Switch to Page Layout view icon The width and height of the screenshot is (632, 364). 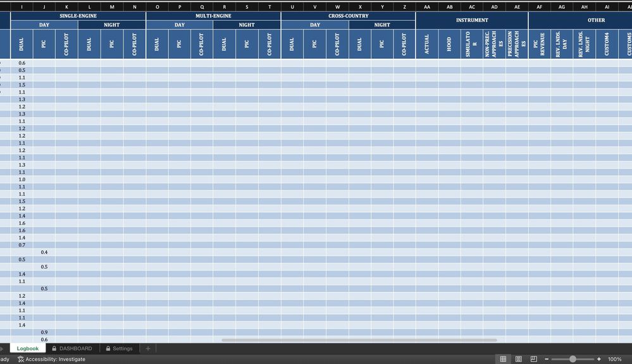pos(519,359)
